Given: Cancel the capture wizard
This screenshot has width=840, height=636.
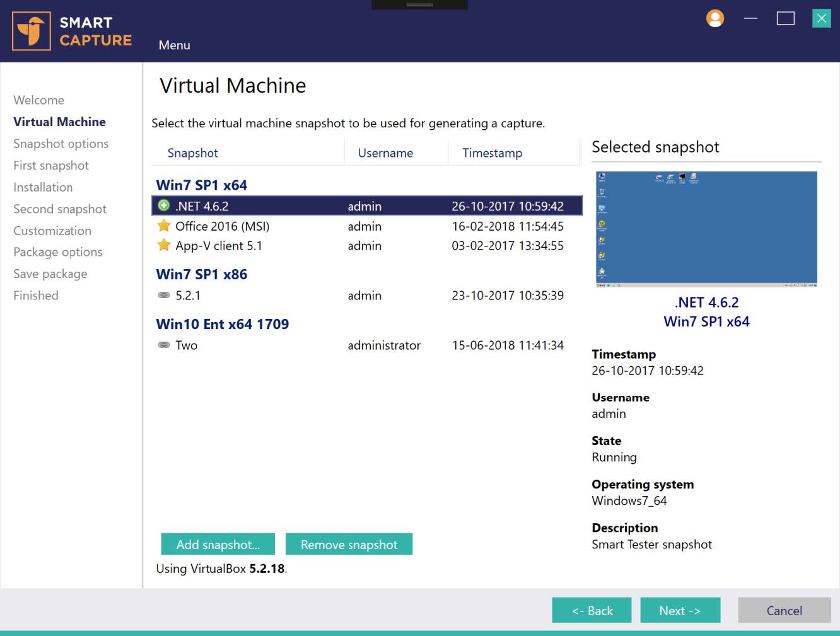Looking at the screenshot, I should pyautogui.click(x=784, y=610).
